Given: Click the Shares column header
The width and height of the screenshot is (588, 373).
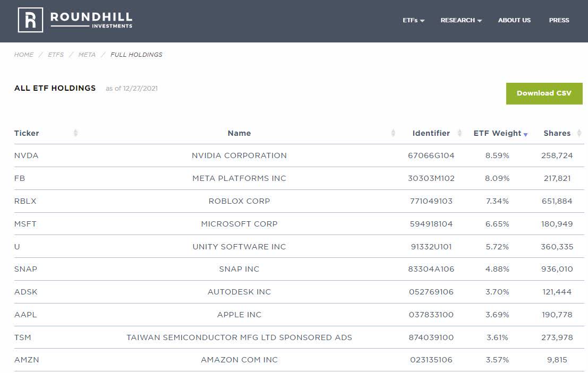Looking at the screenshot, I should 557,133.
